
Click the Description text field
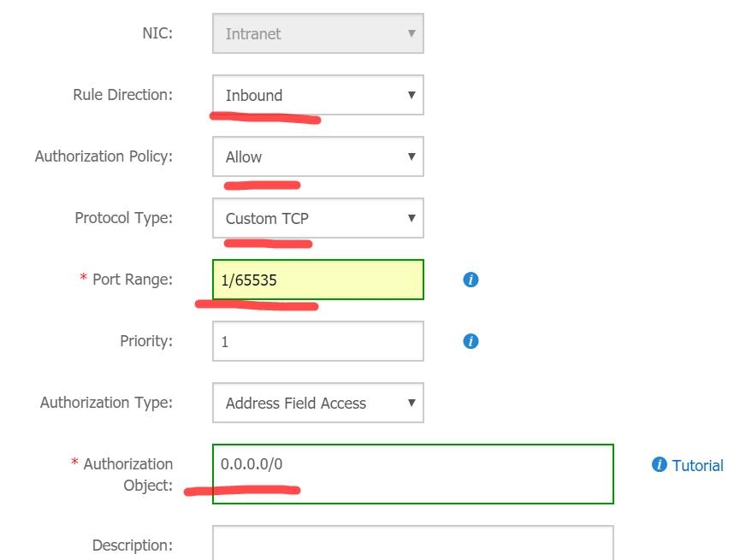point(413,543)
